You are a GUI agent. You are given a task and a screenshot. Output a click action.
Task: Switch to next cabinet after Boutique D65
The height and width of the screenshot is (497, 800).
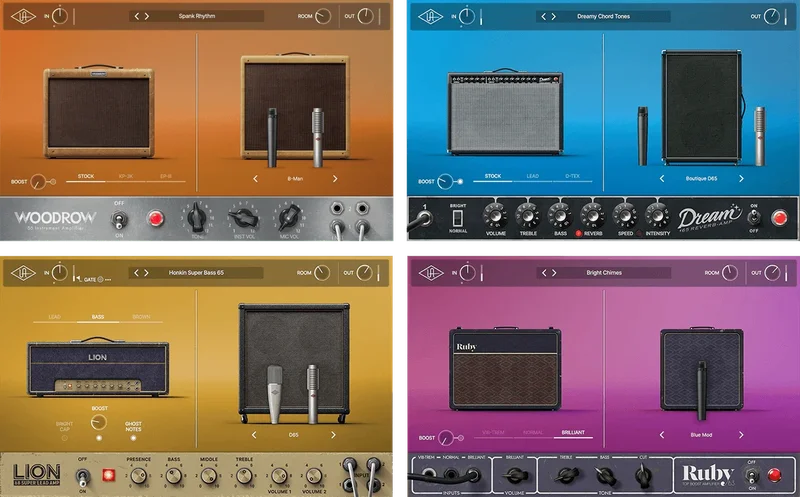pyautogui.click(x=741, y=179)
